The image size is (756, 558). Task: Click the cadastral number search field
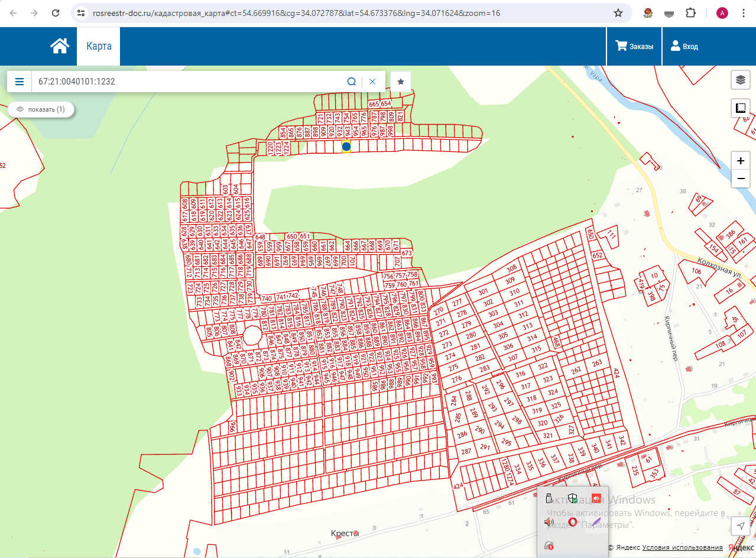pos(186,82)
